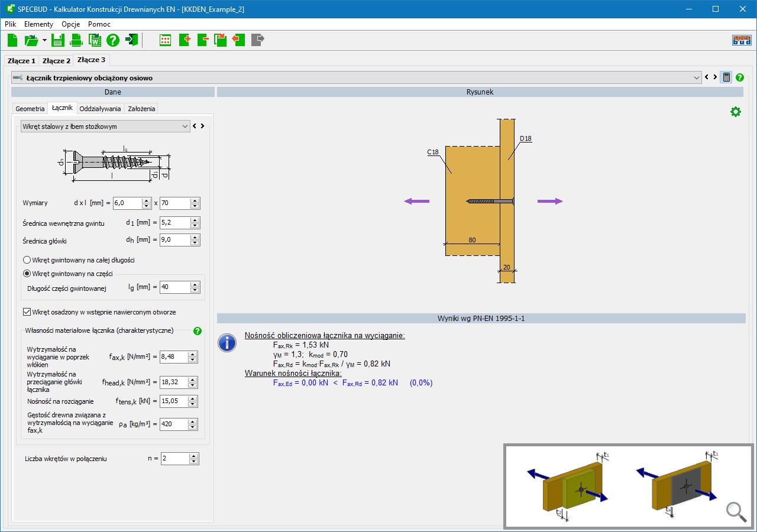Image resolution: width=757 pixels, height=532 pixels.
Task: Switch to the Oddziaływania tab
Action: click(100, 109)
